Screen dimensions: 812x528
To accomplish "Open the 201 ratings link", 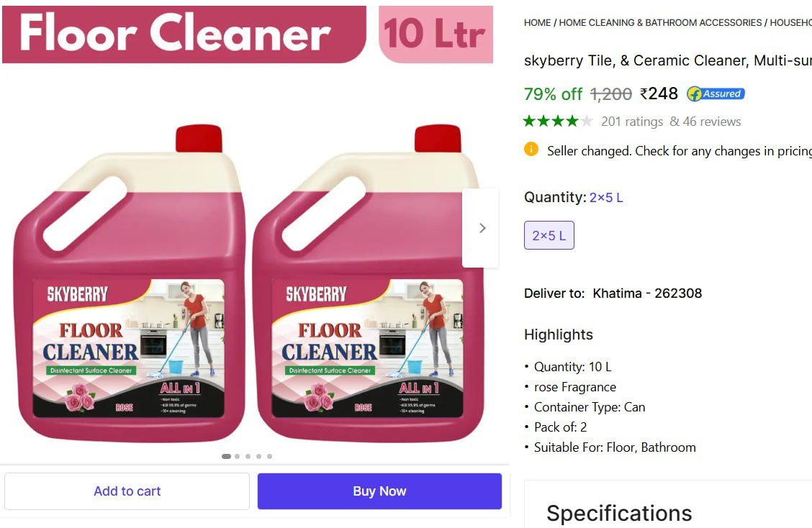I will (x=632, y=122).
